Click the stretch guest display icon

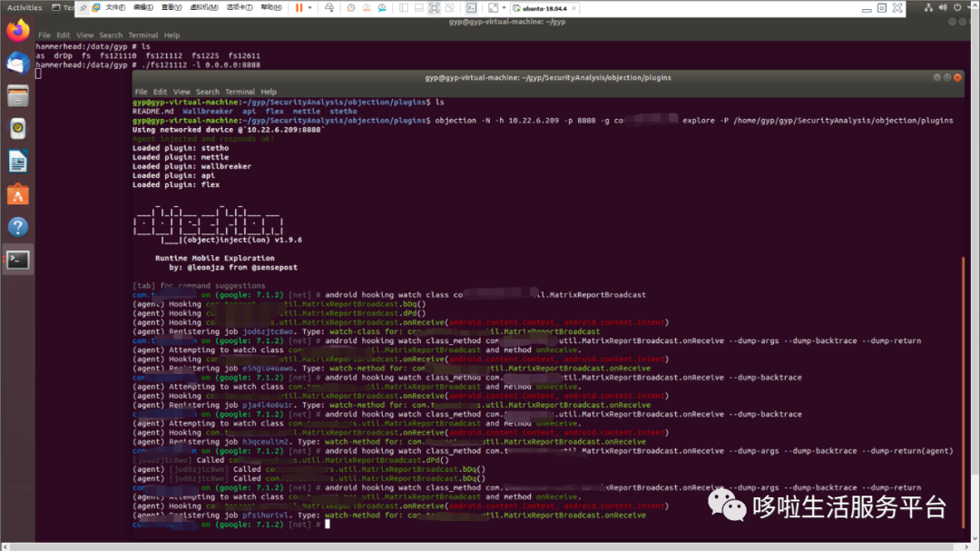493,8
